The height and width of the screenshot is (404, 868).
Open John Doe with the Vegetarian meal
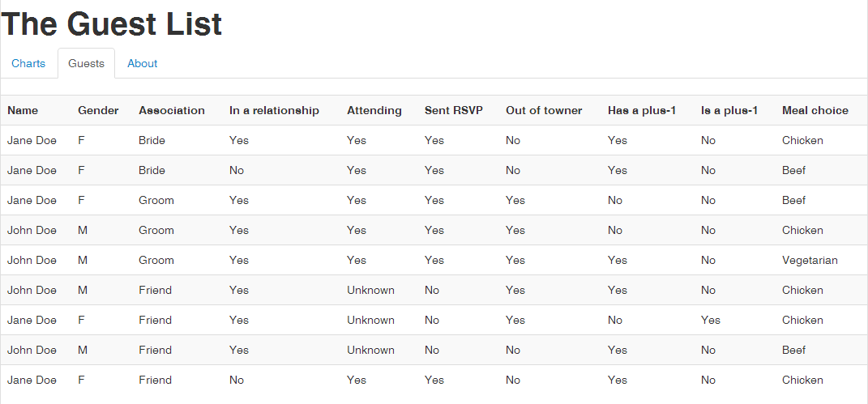(x=32, y=260)
